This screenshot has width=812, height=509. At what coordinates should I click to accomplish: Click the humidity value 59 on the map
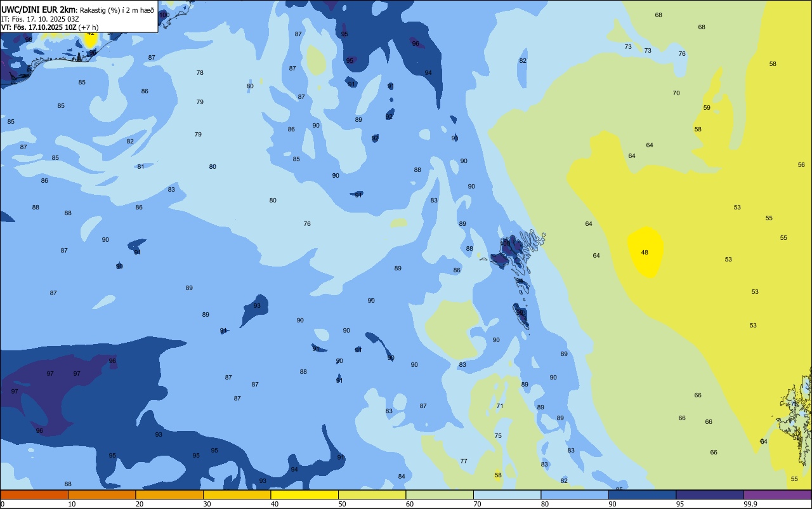click(707, 107)
